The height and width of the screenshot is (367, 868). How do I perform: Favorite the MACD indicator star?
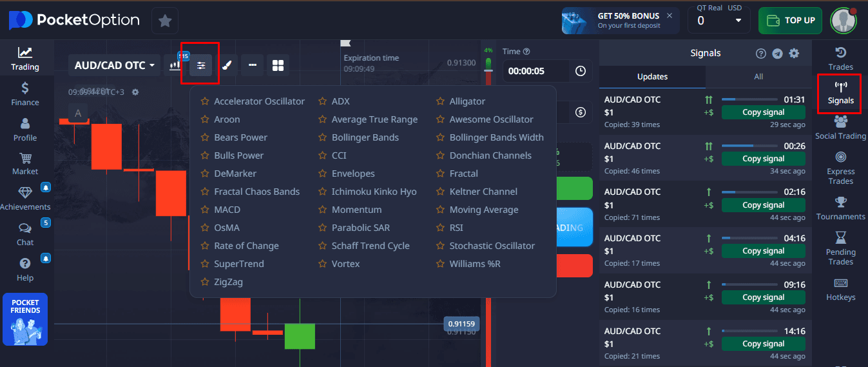click(x=205, y=210)
